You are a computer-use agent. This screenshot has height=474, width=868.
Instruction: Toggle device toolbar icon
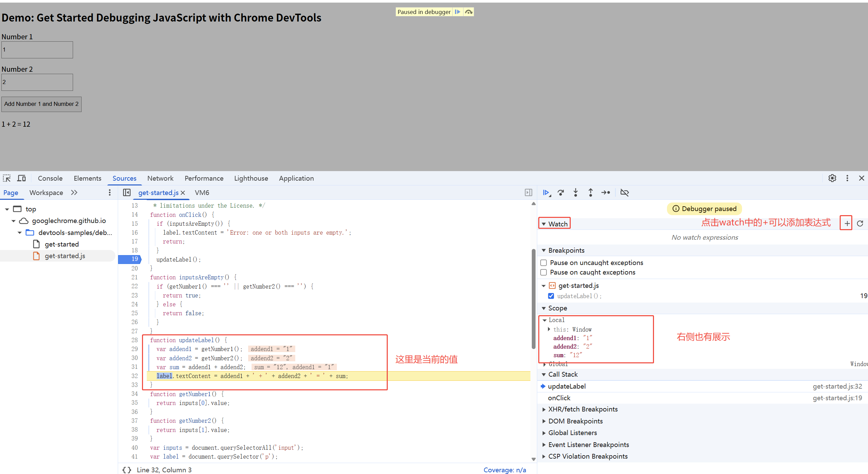(x=22, y=178)
